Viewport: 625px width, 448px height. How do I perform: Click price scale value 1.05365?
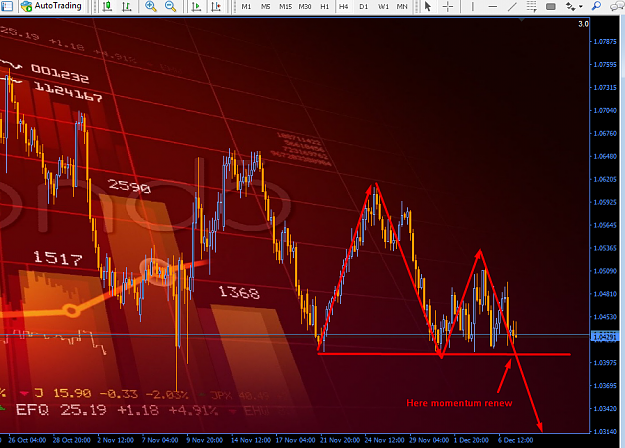[x=605, y=248]
